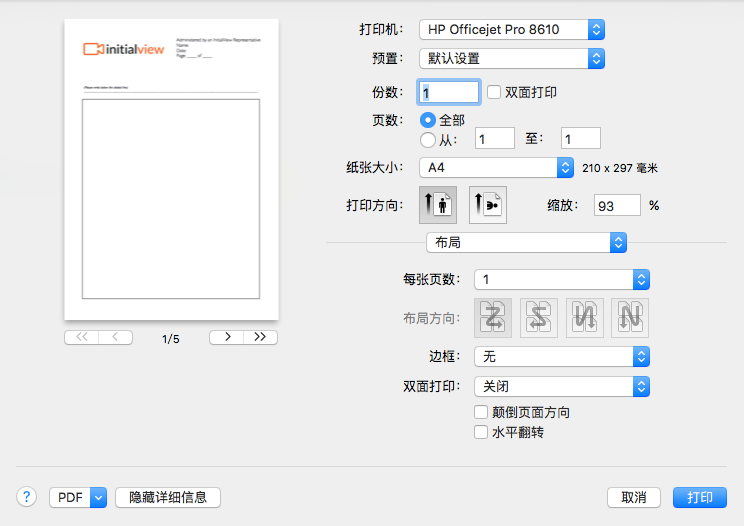744x526 pixels.
Task: Expand 布局 section popup menu
Action: [x=526, y=242]
